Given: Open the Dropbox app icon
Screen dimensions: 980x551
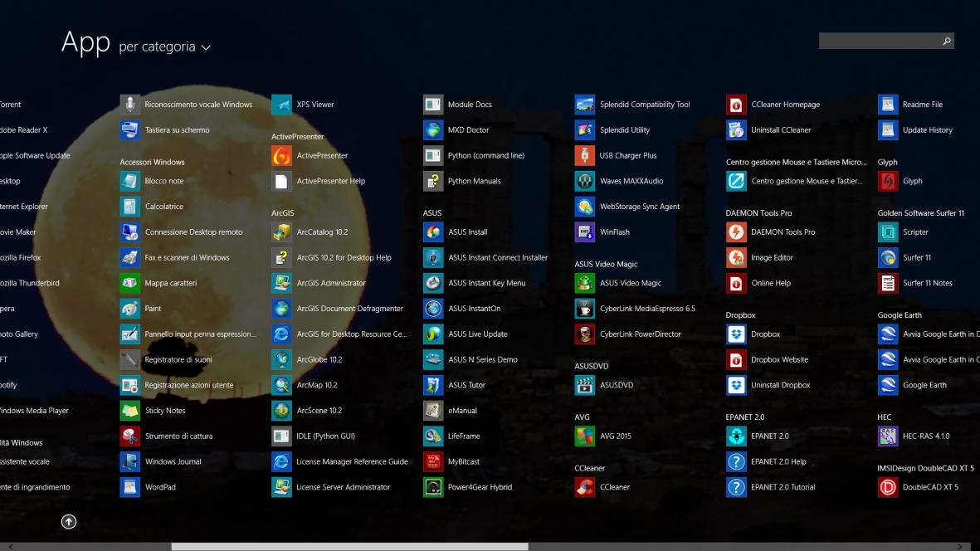Looking at the screenshot, I should pos(736,334).
